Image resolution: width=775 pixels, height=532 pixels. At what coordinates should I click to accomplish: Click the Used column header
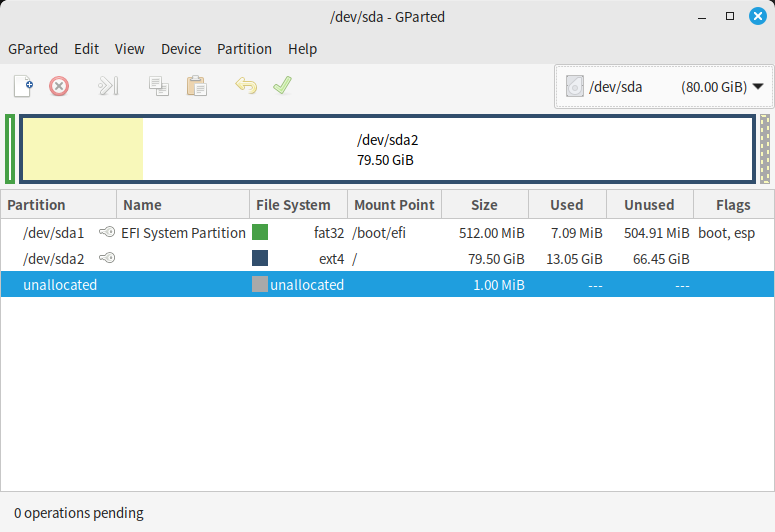567,205
